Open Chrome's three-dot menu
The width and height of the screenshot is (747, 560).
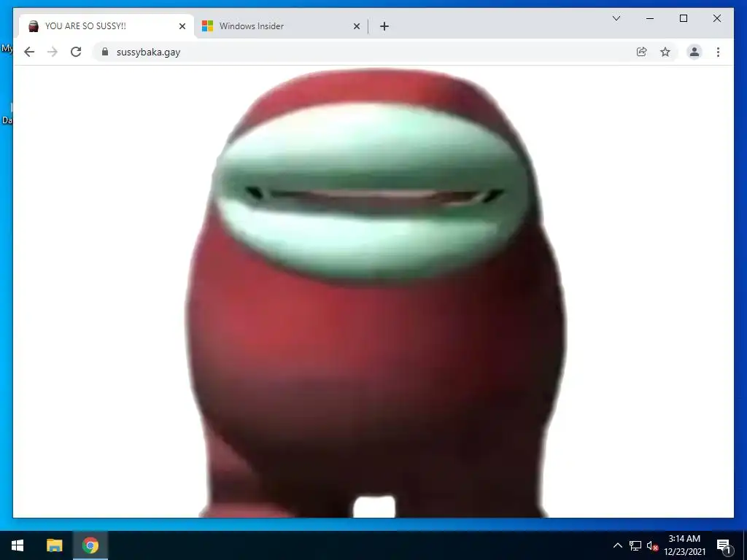tap(718, 52)
